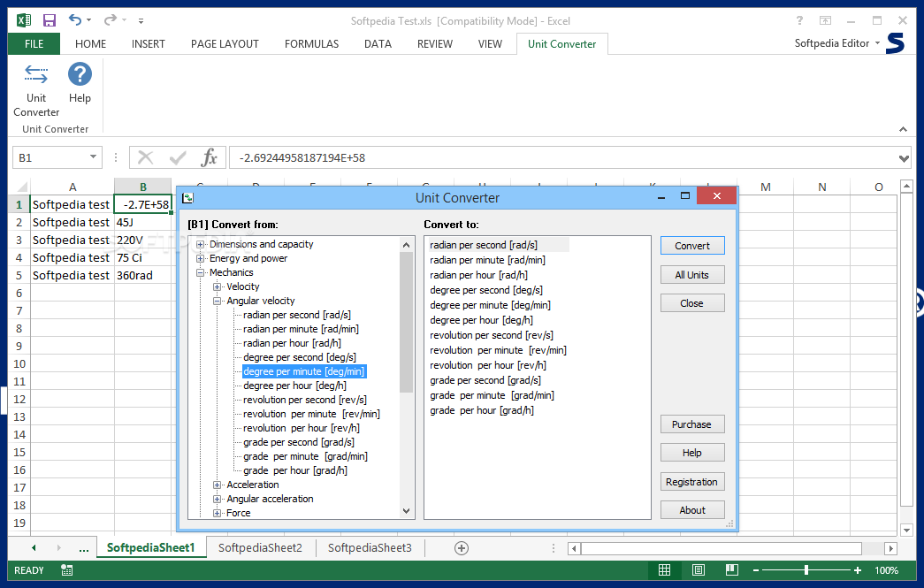Open the FILE tab
Screen dimensions: 924x588
point(34,43)
